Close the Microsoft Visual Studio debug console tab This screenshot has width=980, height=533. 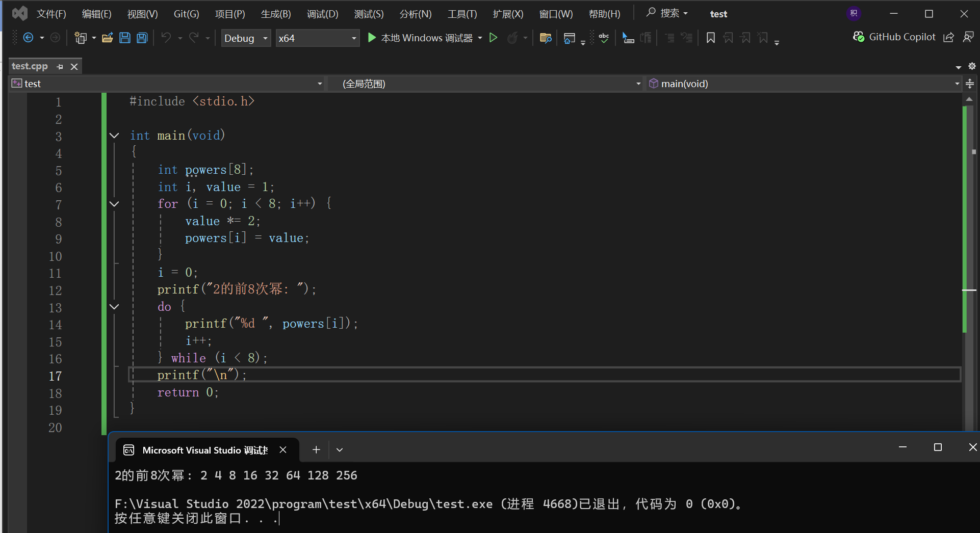tap(283, 449)
